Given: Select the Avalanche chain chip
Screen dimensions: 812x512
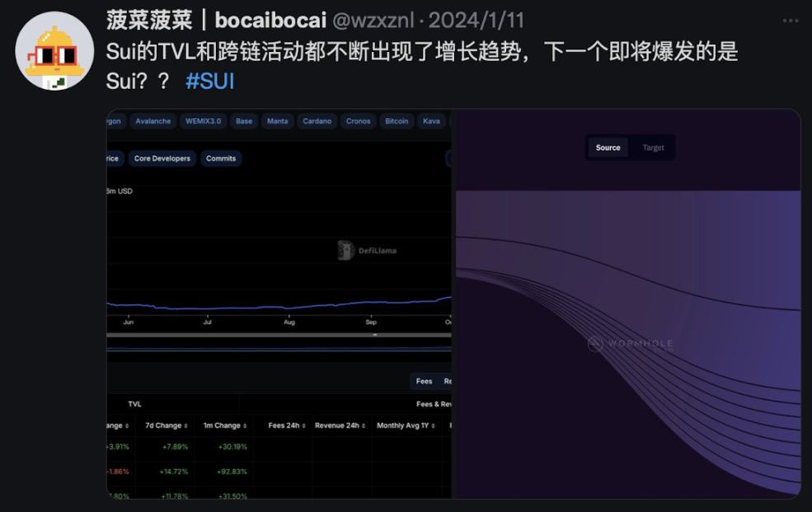Looking at the screenshot, I should pyautogui.click(x=153, y=121).
